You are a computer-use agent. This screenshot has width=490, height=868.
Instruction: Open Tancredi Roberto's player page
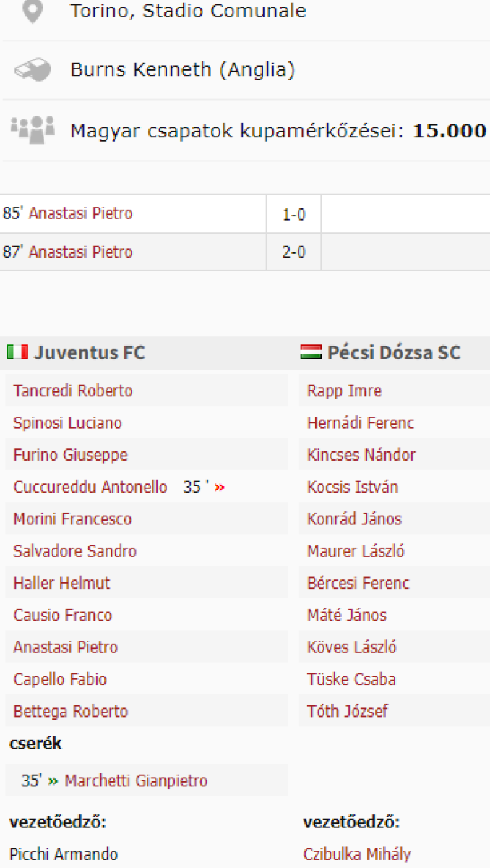[73, 391]
